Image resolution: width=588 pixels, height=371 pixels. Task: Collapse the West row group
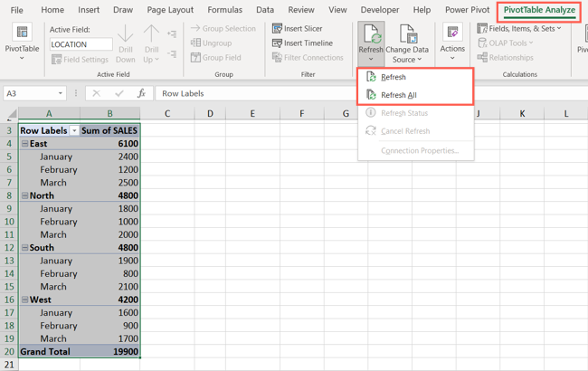(x=24, y=300)
